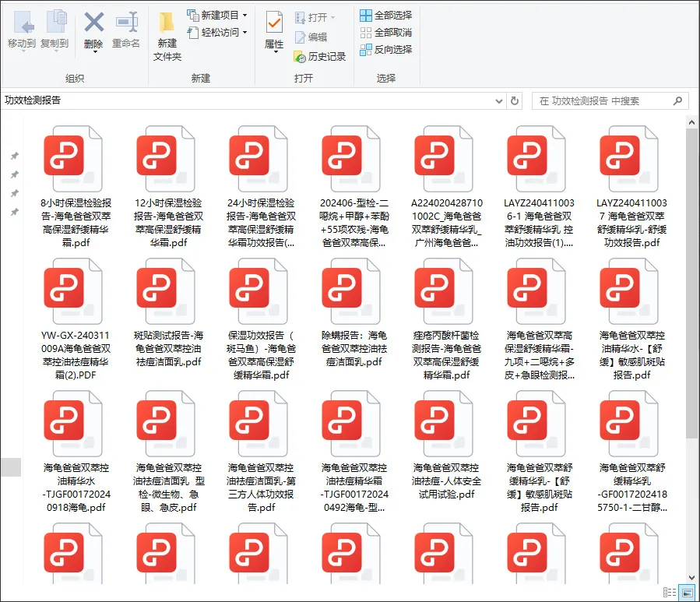This screenshot has height=602, width=700.
Task: Refresh the 功效检测报告 folder view
Action: [514, 101]
